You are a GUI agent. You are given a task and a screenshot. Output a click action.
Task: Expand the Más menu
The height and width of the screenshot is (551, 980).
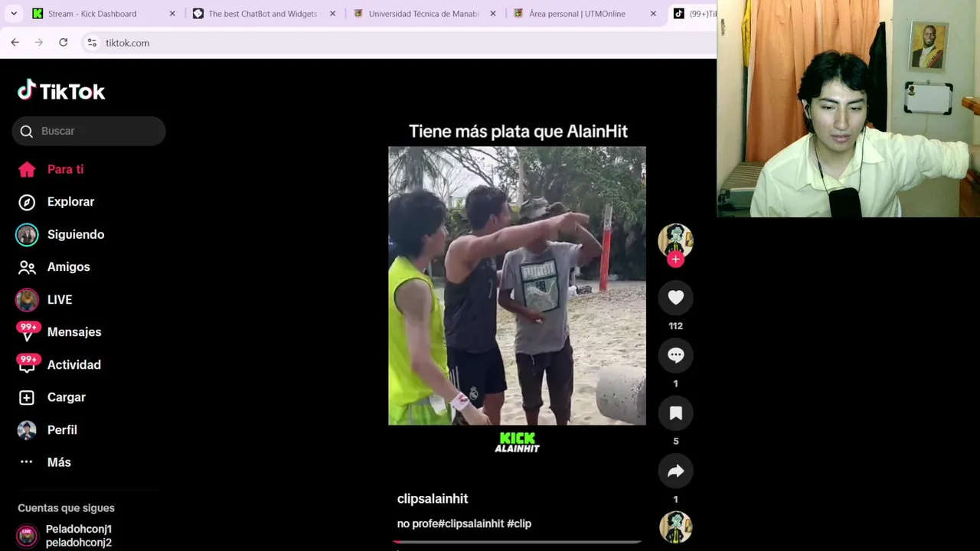click(x=58, y=462)
